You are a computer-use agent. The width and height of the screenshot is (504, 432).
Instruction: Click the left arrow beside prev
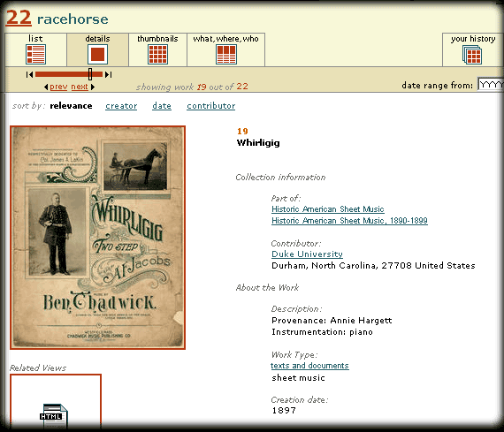[x=46, y=87]
